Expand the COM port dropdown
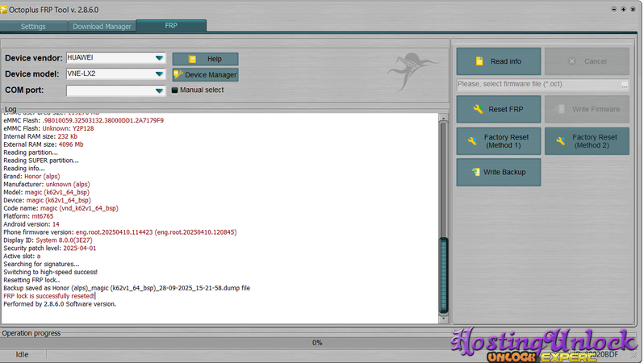This screenshot has width=644, height=363. 159,90
